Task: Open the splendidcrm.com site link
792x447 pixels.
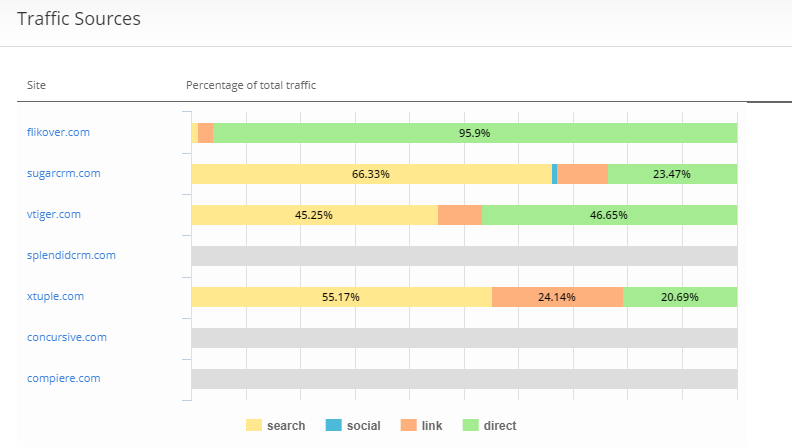Action: coord(71,255)
